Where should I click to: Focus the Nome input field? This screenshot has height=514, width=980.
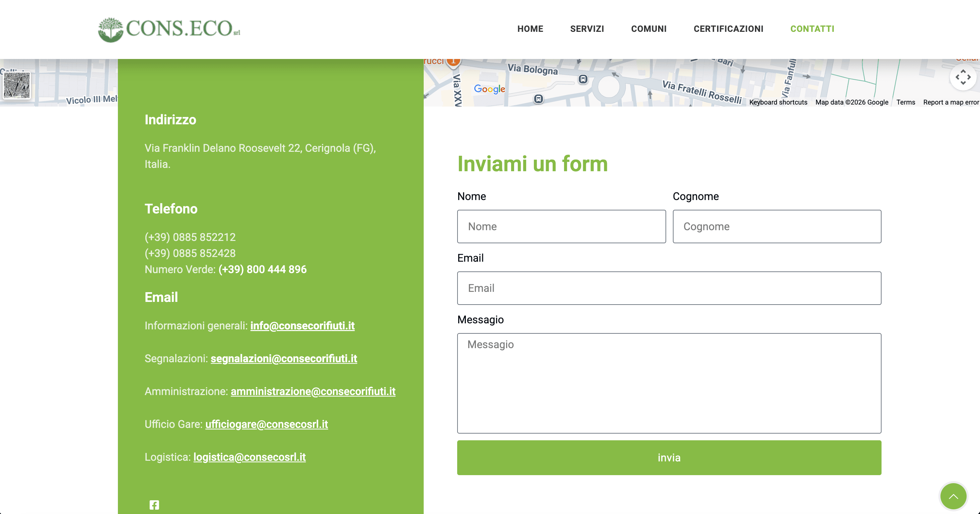(561, 227)
